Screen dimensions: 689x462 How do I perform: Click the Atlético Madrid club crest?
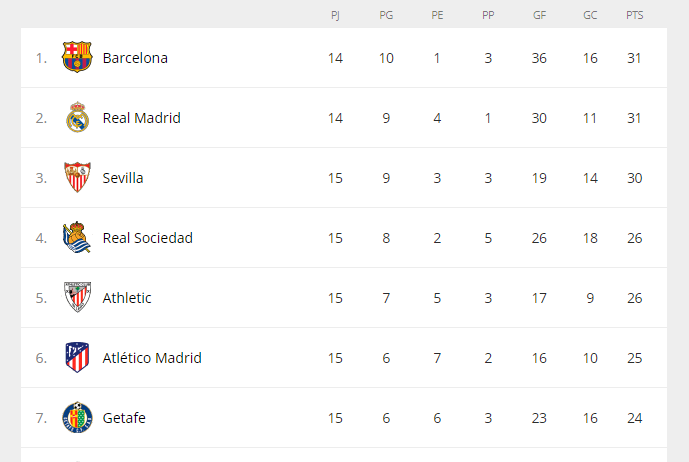click(77, 357)
